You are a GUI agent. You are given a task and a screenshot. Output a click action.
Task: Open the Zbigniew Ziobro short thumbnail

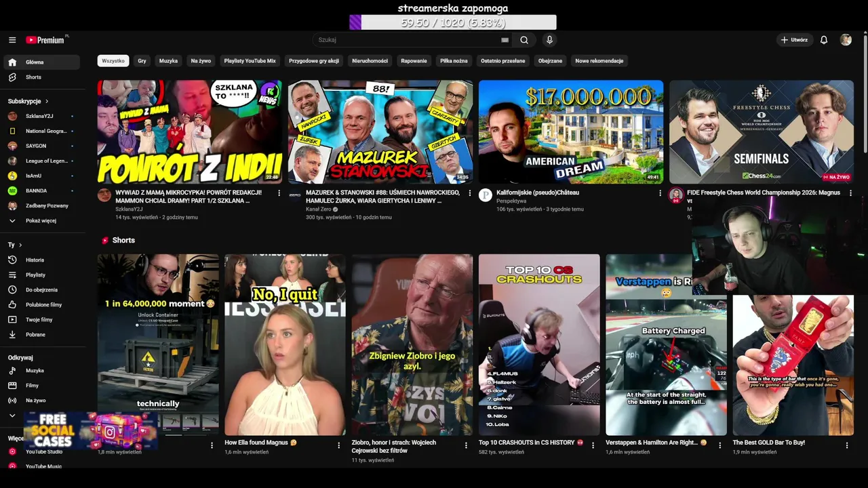coord(412,344)
